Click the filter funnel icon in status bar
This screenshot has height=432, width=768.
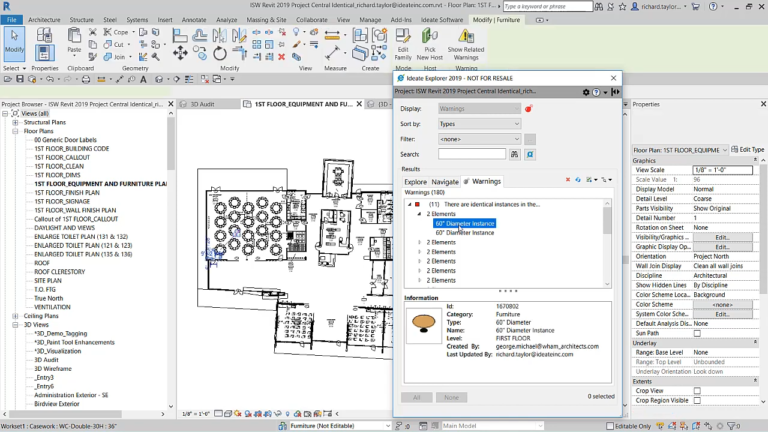(x=731, y=426)
